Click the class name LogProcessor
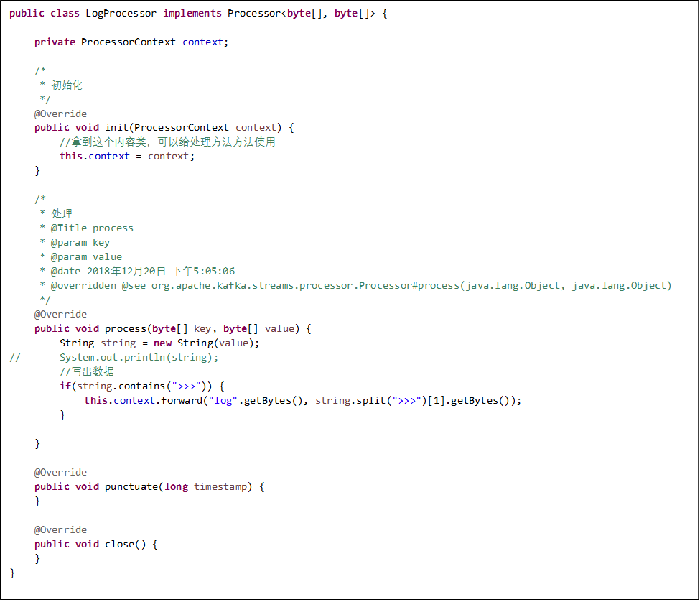Image resolution: width=700 pixels, height=602 pixels. [121, 14]
